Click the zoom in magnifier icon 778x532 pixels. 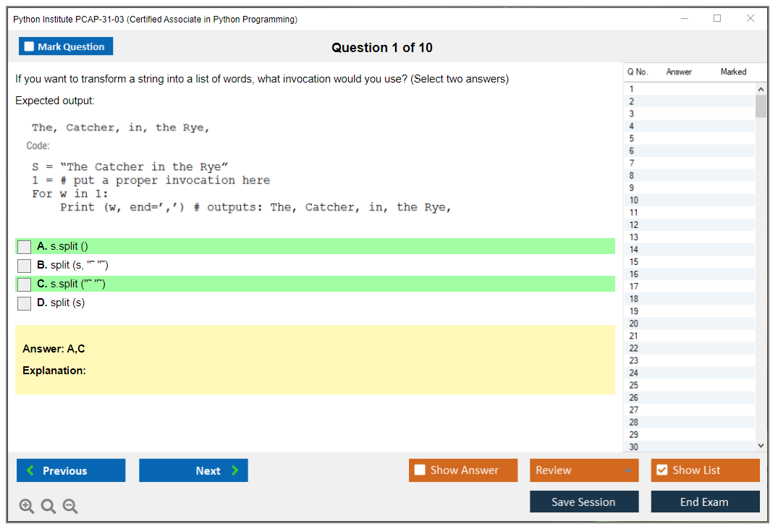coord(26,507)
